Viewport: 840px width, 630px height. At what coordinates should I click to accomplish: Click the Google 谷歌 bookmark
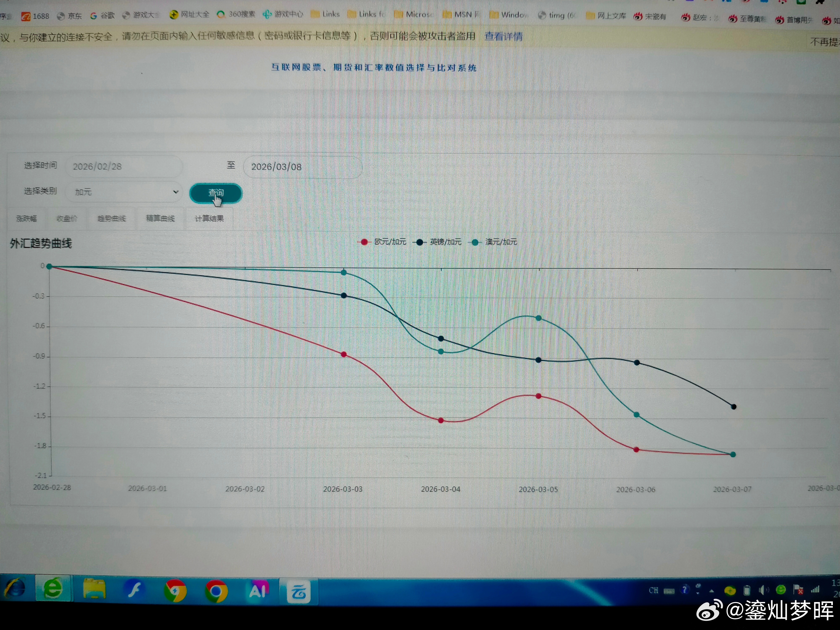(102, 16)
